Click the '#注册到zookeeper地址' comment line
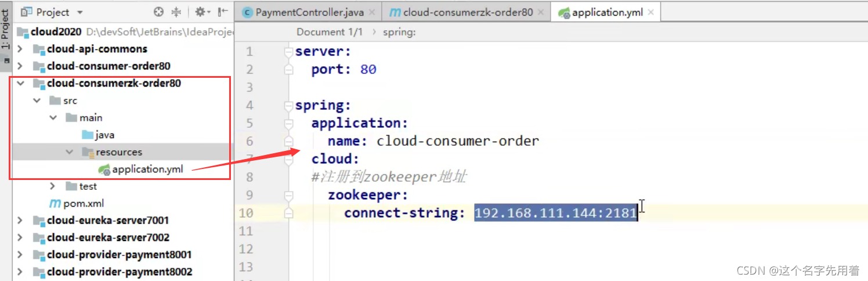 [389, 177]
